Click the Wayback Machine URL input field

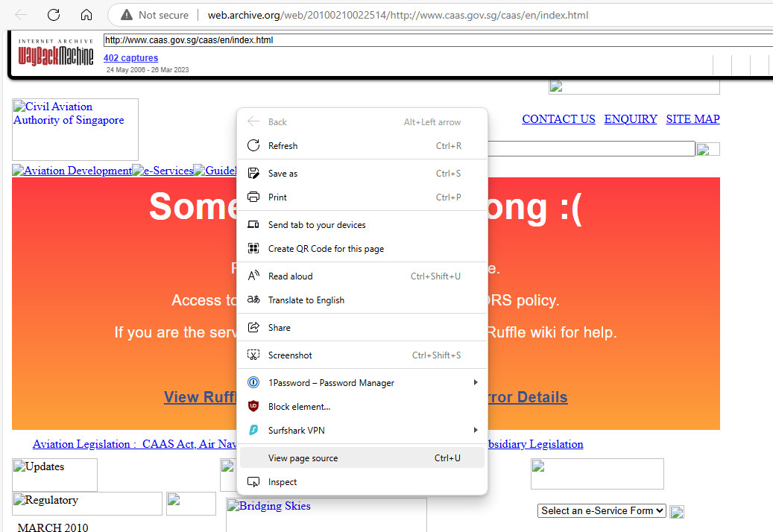pyautogui.click(x=438, y=40)
